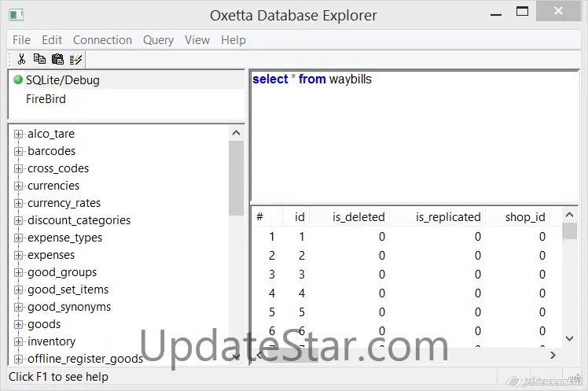Open the Help menu
Viewport: 588px width, 391px height.
click(x=233, y=40)
